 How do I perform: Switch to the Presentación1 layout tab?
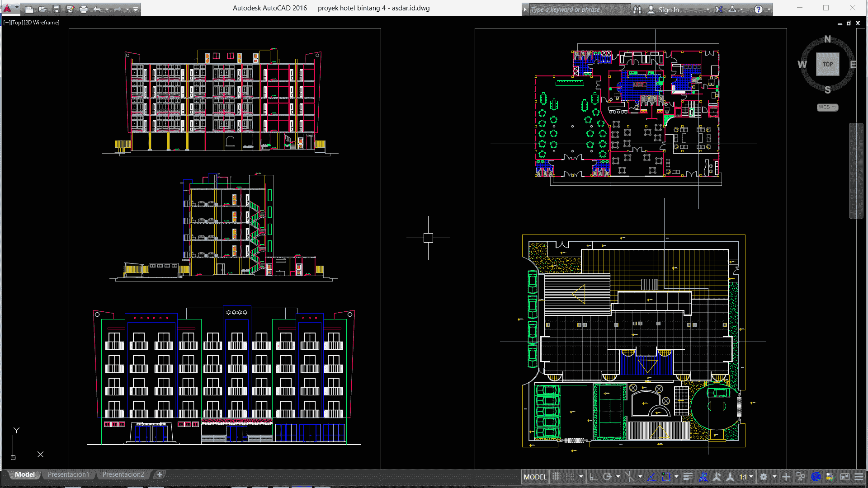(68, 474)
